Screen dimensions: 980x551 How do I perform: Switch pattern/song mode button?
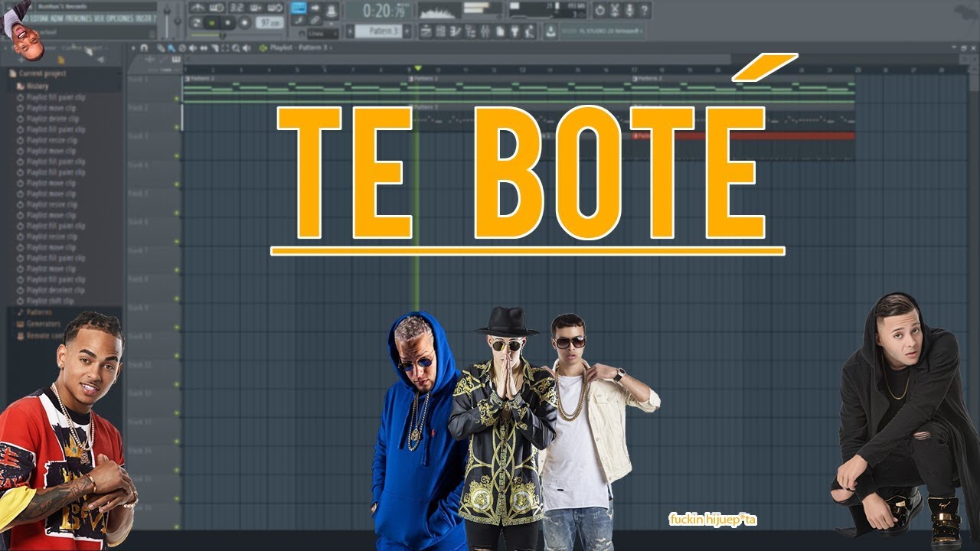197,22
